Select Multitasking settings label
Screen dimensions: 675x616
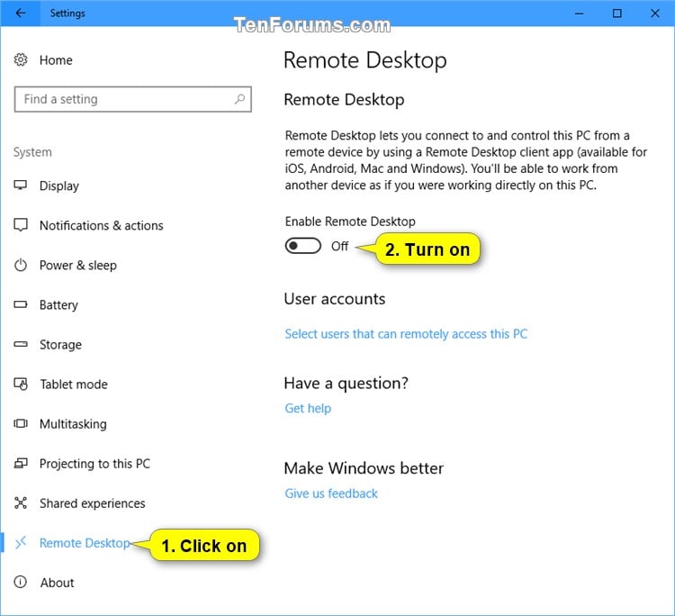pos(73,424)
